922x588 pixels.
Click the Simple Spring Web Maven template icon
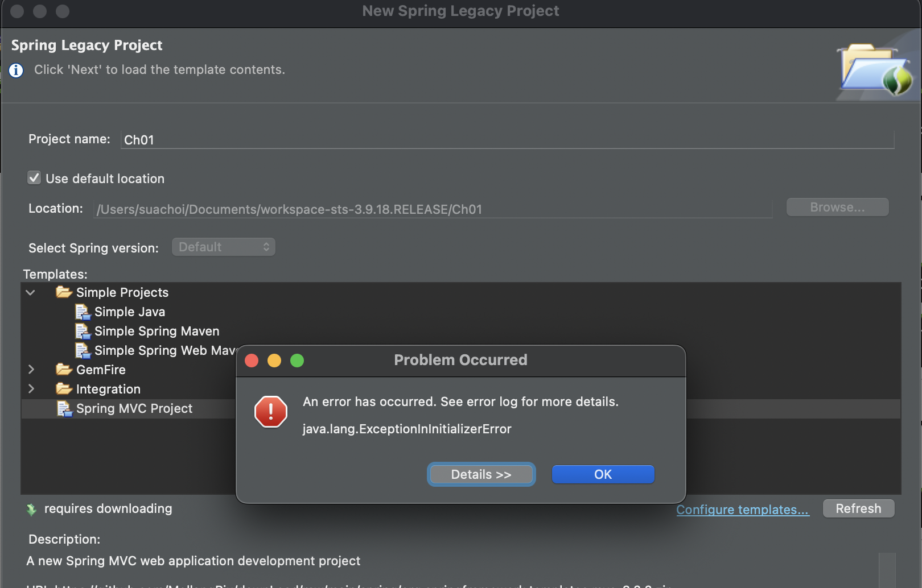pos(83,350)
